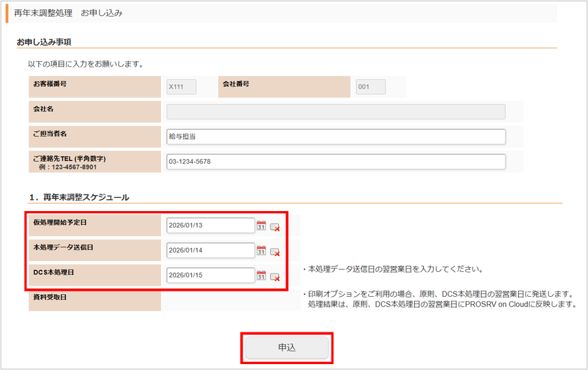Select the DCS本処理日 date field

pyautogui.click(x=211, y=275)
